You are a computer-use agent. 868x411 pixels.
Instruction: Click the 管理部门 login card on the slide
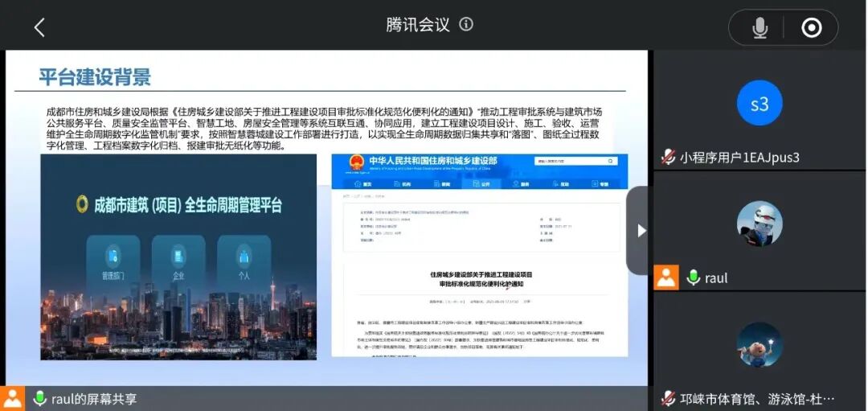click(113, 262)
